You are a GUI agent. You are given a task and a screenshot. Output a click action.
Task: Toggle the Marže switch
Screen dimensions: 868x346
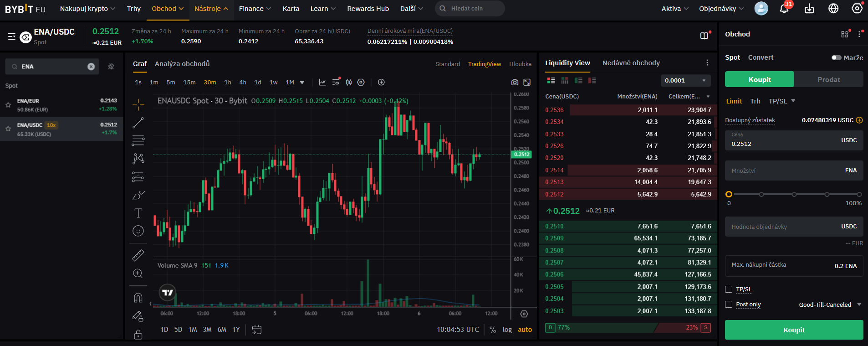(x=836, y=58)
